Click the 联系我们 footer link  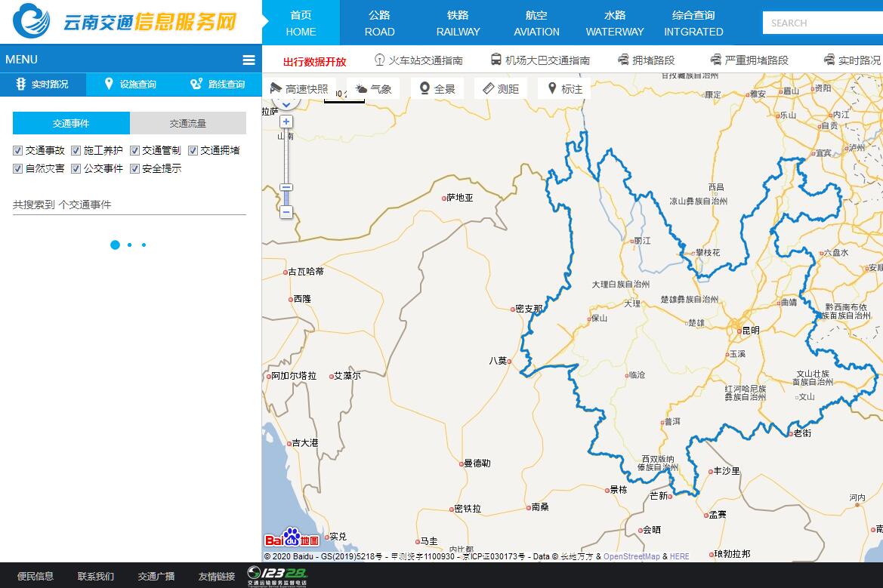[96, 576]
